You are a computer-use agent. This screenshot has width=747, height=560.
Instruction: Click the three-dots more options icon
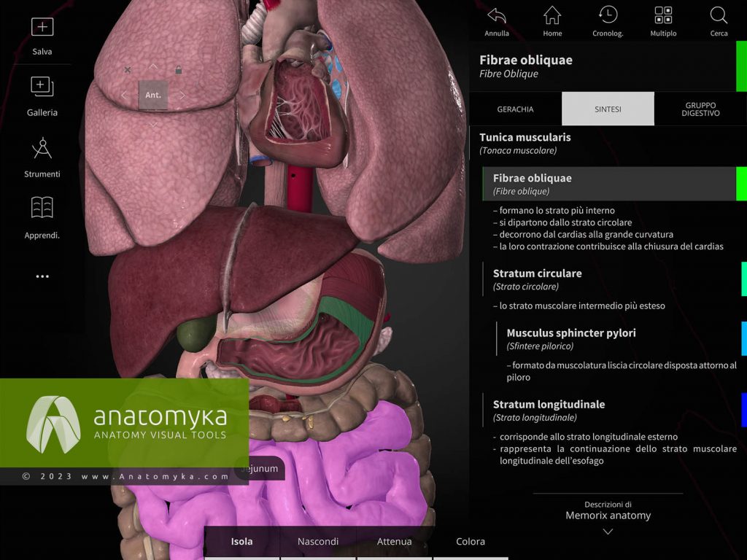[42, 276]
